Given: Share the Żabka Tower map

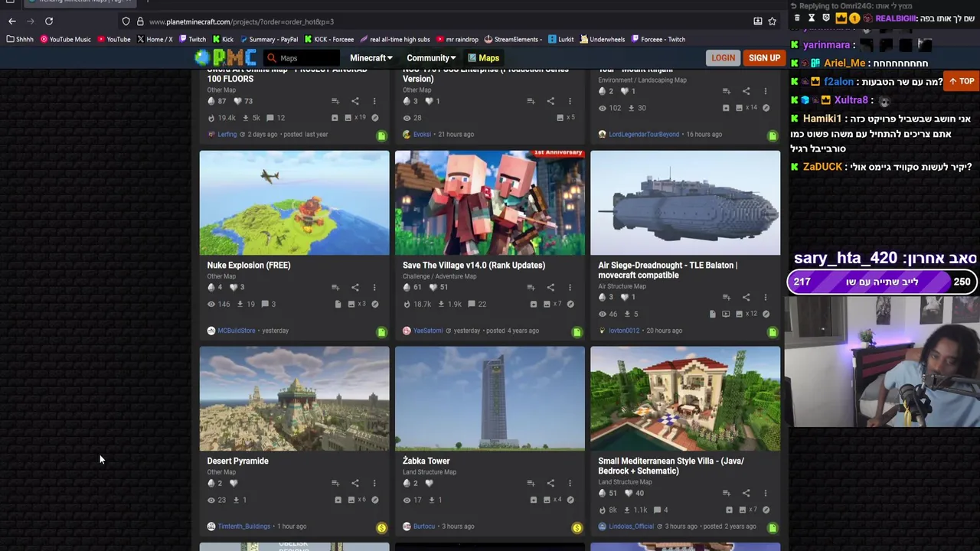Looking at the screenshot, I should (550, 483).
